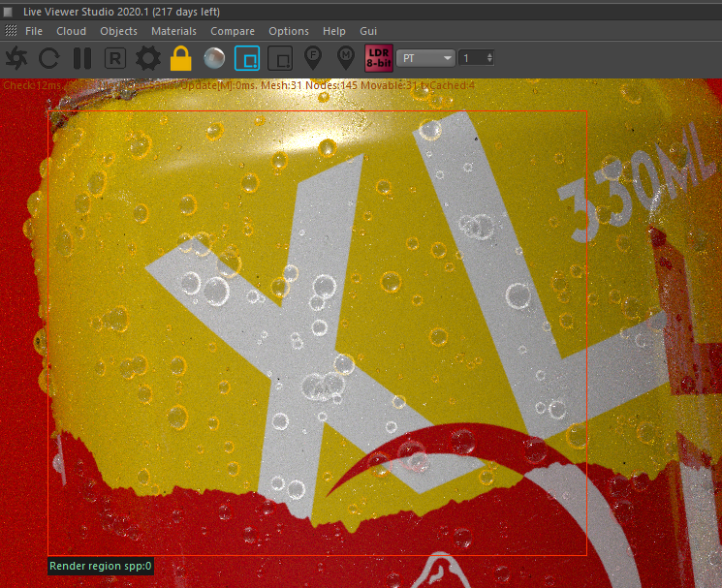Increase the value in the number spinner
722x588 pixels.
coord(489,55)
